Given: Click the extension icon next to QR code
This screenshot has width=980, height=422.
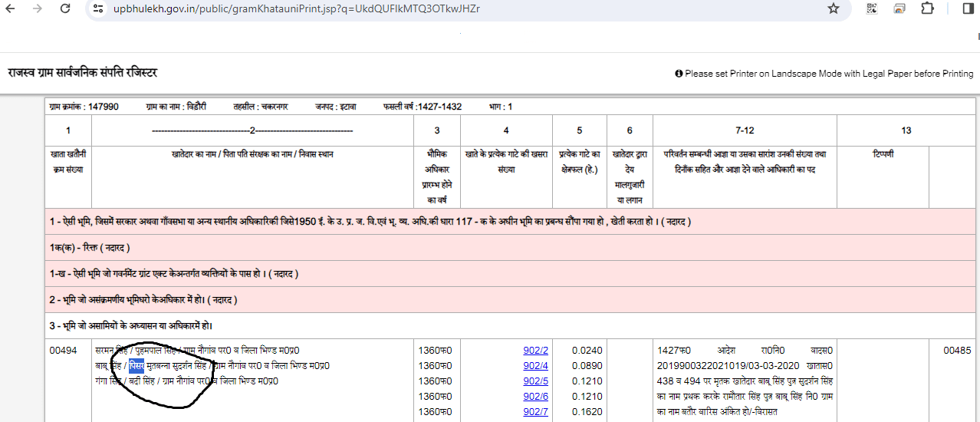Looking at the screenshot, I should point(899,8).
